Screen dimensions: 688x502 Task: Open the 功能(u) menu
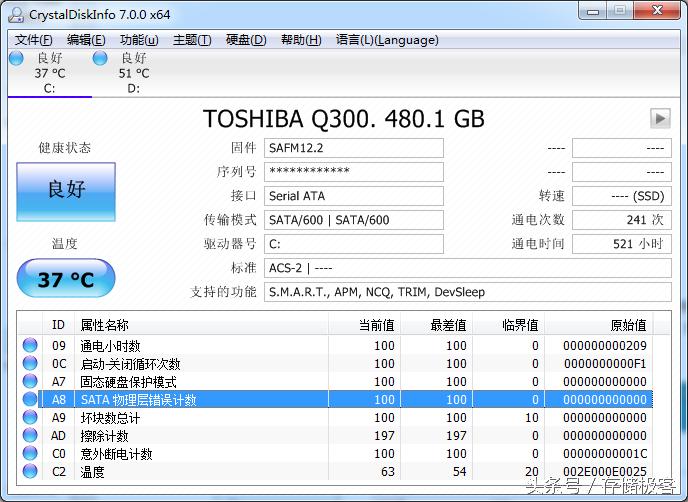coord(139,40)
